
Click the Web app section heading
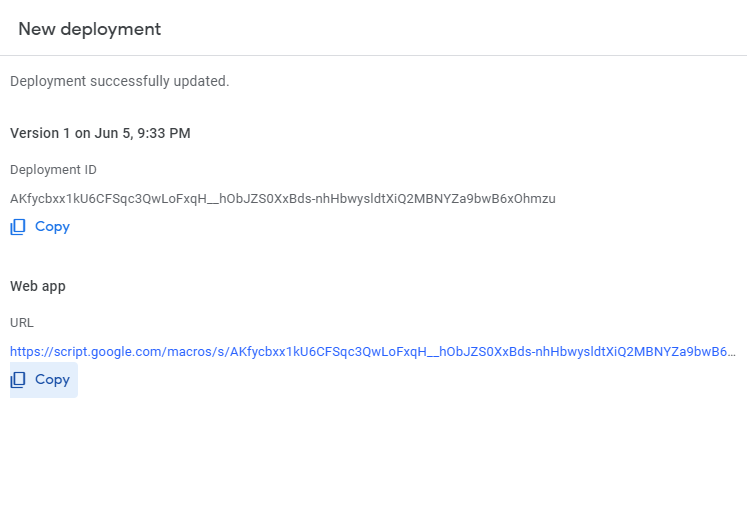[38, 286]
